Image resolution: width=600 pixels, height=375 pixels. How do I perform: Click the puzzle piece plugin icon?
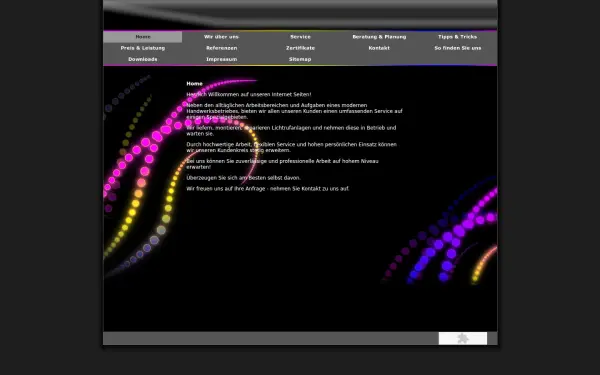coord(463,338)
